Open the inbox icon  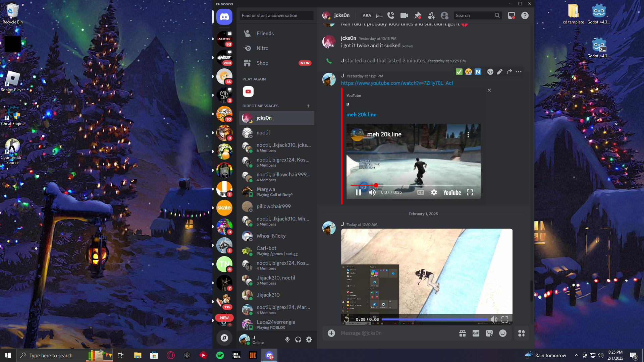pyautogui.click(x=511, y=15)
